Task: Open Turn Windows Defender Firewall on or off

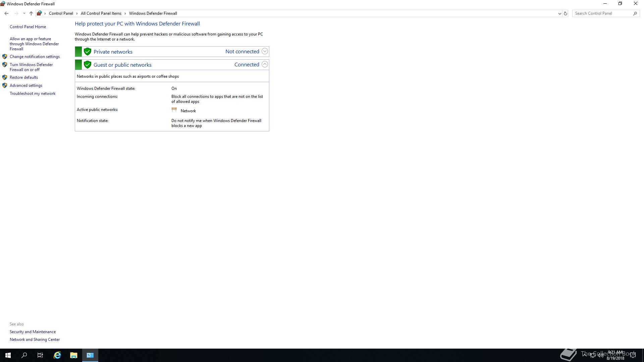Action: (x=31, y=67)
